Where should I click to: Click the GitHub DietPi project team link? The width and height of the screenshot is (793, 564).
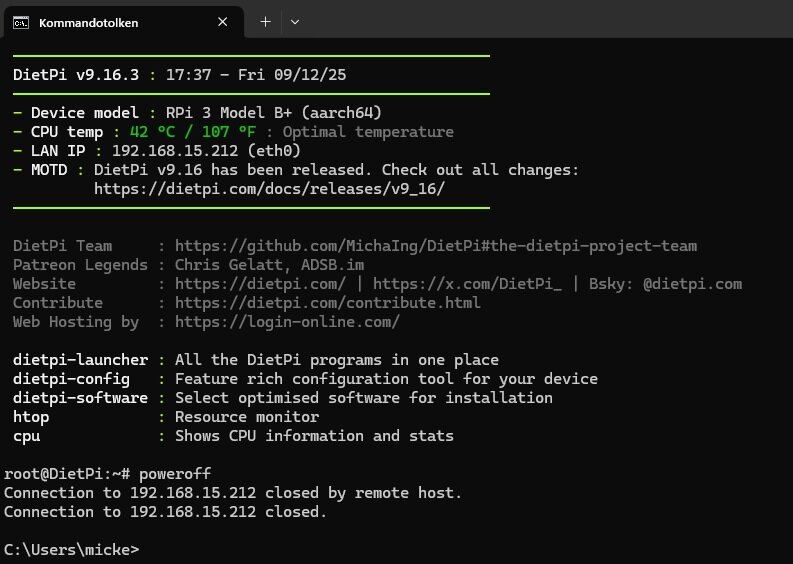435,246
